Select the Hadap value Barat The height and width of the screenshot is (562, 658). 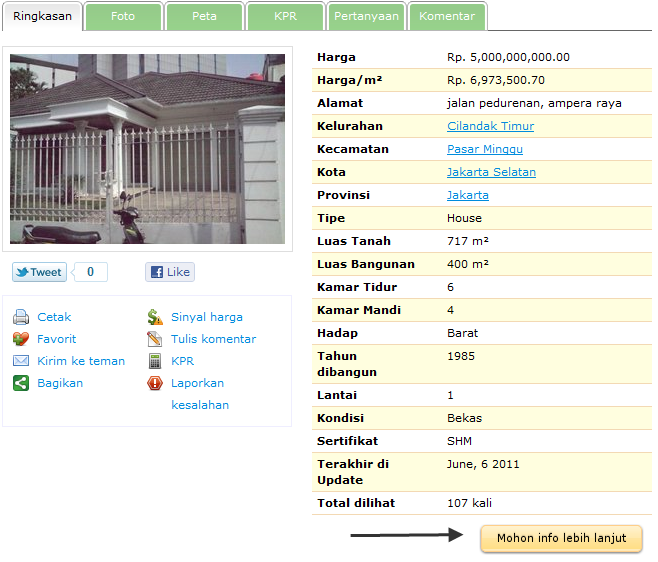click(462, 334)
